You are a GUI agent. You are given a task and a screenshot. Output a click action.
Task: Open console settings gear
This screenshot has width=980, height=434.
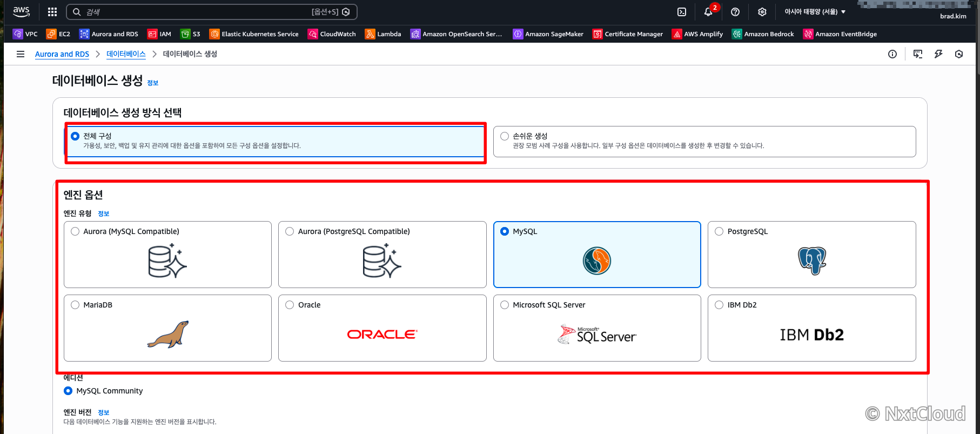762,12
